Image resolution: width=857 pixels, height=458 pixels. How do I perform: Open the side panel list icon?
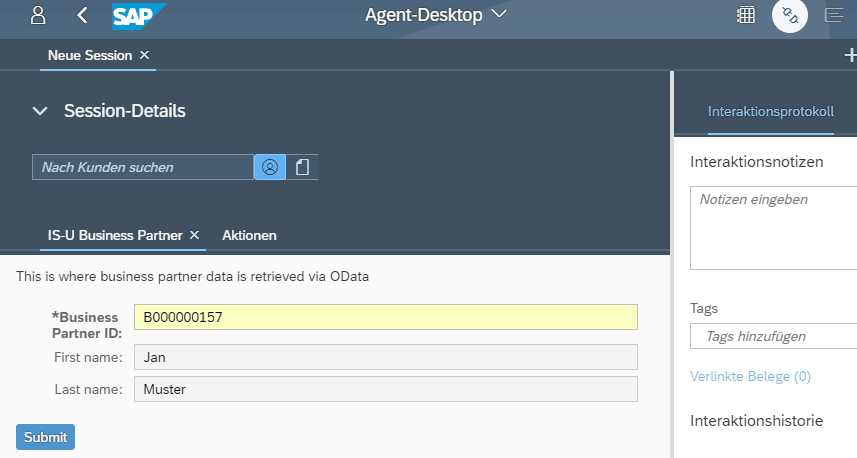tap(834, 15)
